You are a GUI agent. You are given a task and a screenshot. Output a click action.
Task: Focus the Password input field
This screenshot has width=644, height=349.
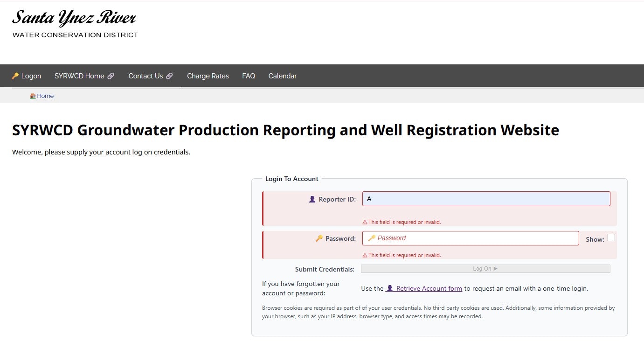pos(471,238)
